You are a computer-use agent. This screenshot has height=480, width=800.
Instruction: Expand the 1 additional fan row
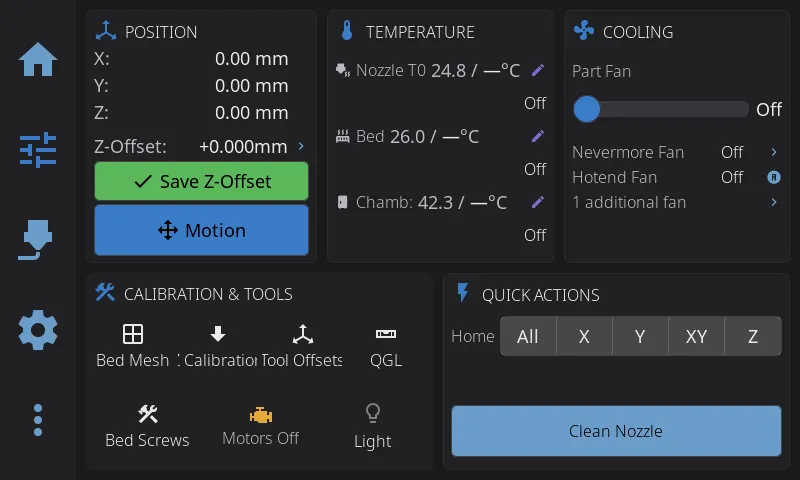click(x=774, y=202)
